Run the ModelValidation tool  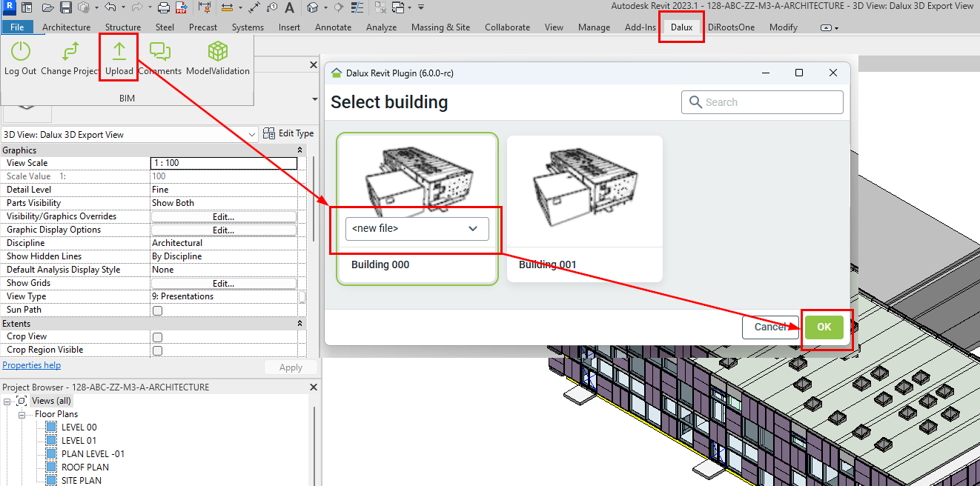217,52
